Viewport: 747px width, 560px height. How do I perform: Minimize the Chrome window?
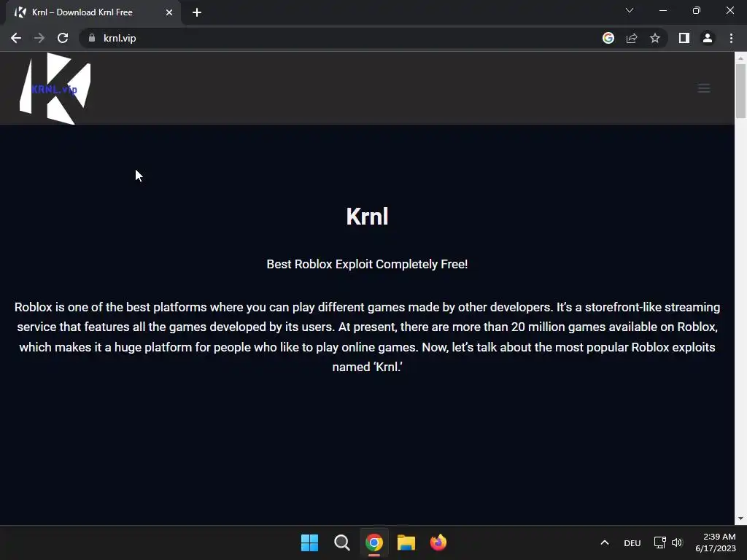coord(662,10)
